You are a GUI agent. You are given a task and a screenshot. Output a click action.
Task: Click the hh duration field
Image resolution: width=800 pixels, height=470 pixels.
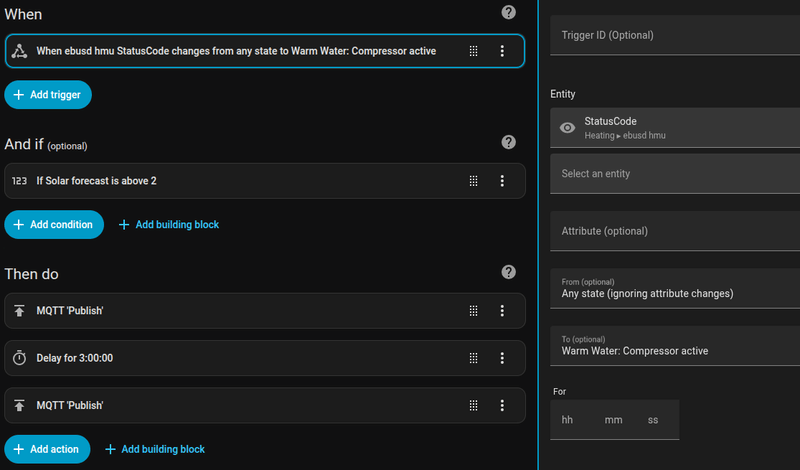[569, 420]
